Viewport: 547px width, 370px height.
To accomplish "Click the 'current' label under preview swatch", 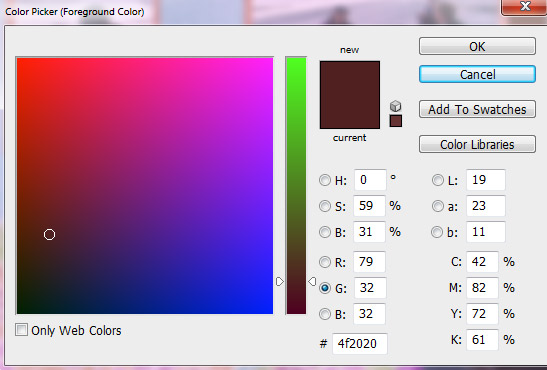I will pyautogui.click(x=350, y=138).
